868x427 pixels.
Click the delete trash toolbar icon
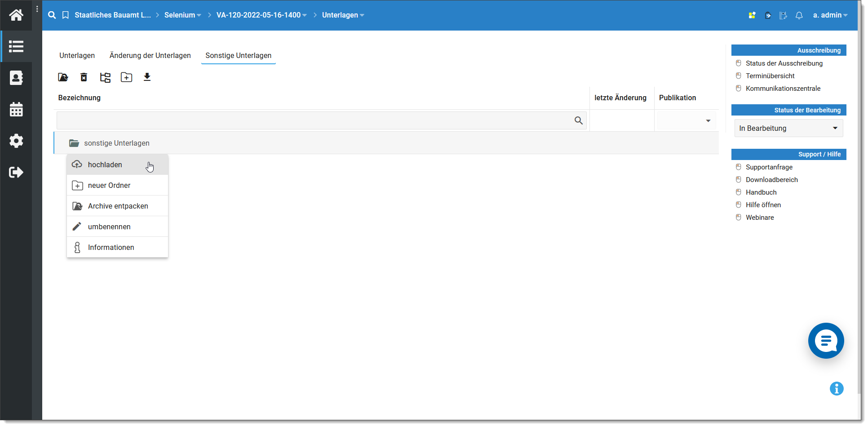[x=84, y=77]
